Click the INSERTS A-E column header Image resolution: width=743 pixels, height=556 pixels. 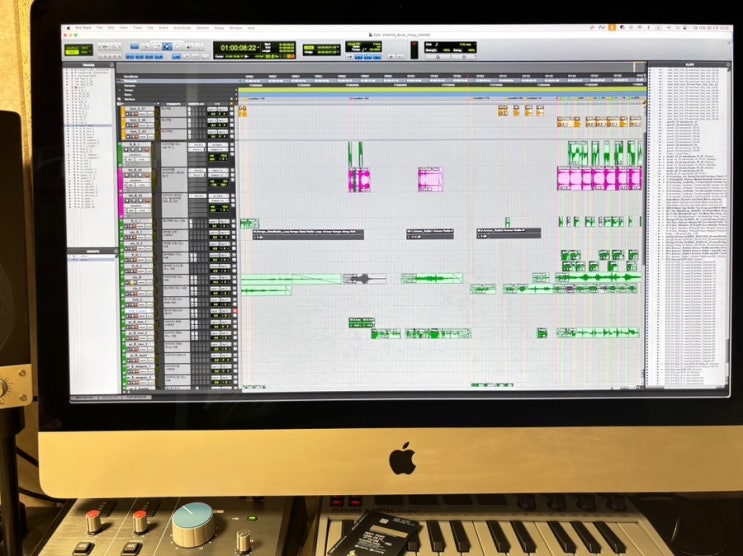click(x=197, y=104)
